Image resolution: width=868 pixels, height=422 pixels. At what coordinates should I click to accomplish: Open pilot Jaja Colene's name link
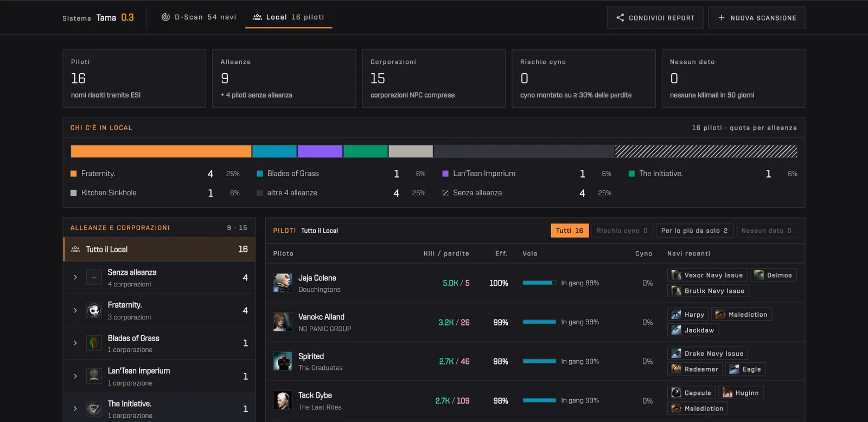click(x=317, y=278)
